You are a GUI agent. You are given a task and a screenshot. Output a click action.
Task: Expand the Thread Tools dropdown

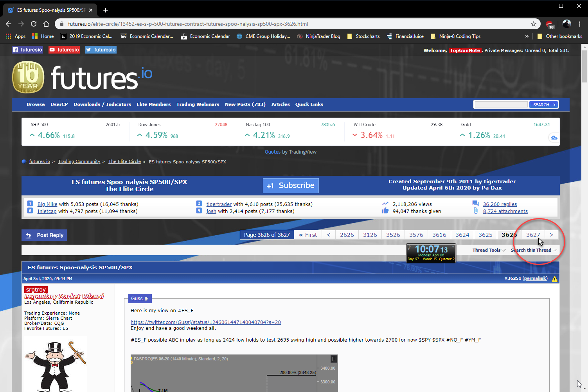pyautogui.click(x=489, y=250)
